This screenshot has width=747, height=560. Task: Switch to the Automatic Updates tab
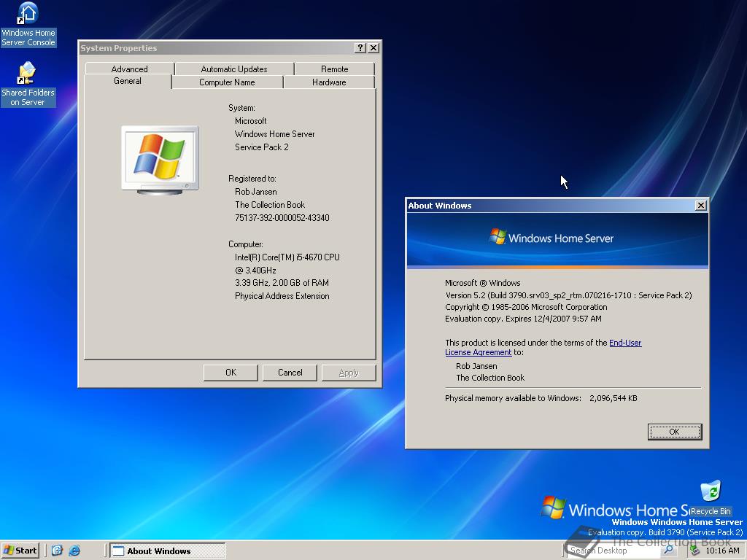234,69
